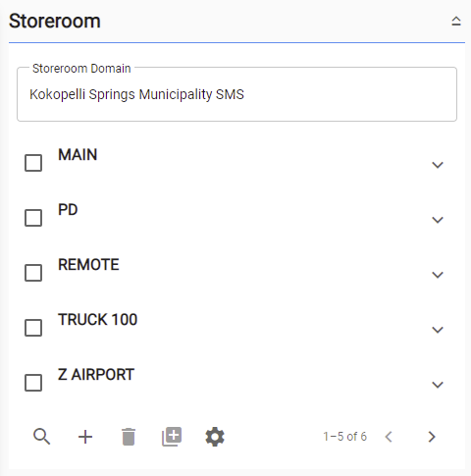471x476 pixels.
Task: Expand the PD row chevron
Action: [438, 220]
